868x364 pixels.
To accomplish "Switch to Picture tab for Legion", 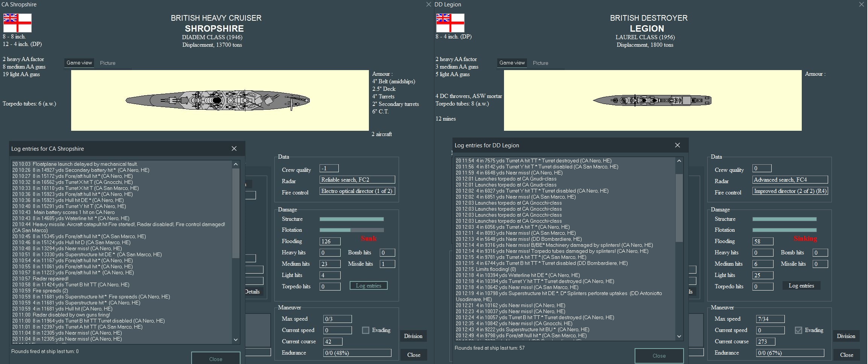I will pos(541,63).
